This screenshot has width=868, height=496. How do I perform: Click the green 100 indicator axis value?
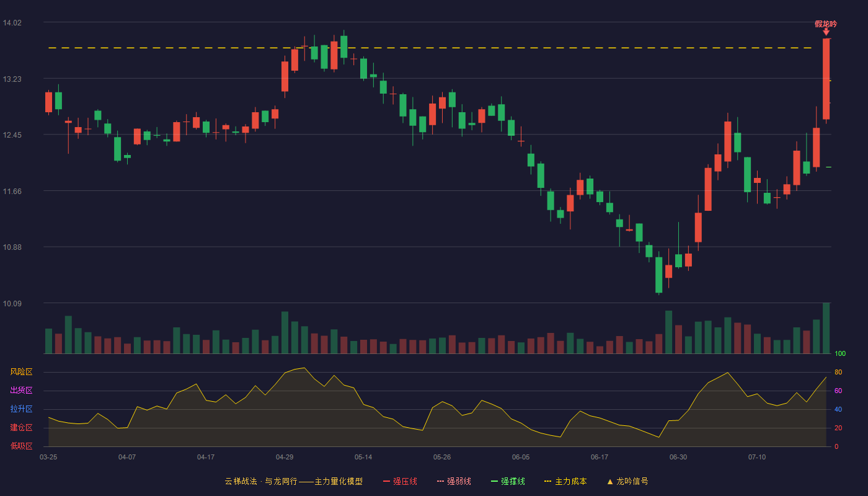tap(840, 354)
